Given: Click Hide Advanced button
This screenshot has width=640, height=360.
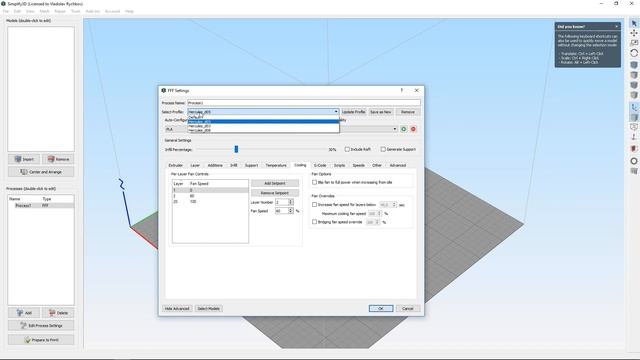Looking at the screenshot, I should point(177,309).
